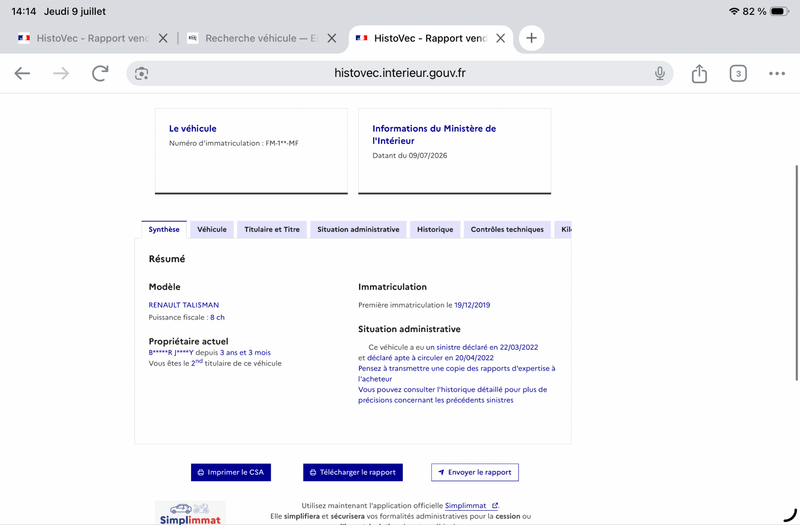Close the active HistoVec tab

coord(501,38)
